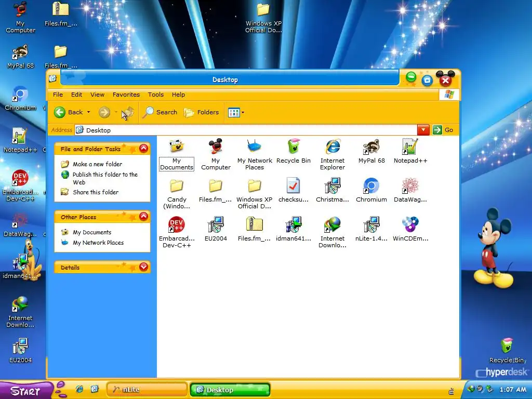Click Publish this folder to the Web
The image size is (532, 399).
[105, 178]
